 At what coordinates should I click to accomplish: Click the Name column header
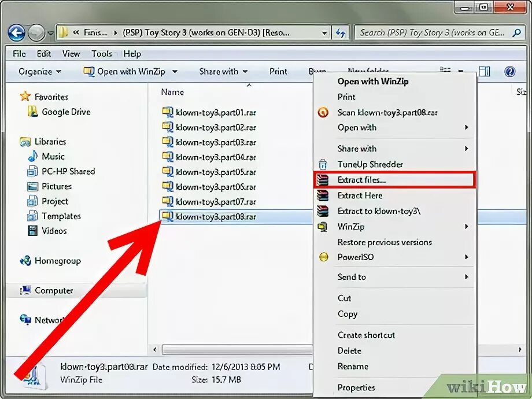tap(172, 92)
